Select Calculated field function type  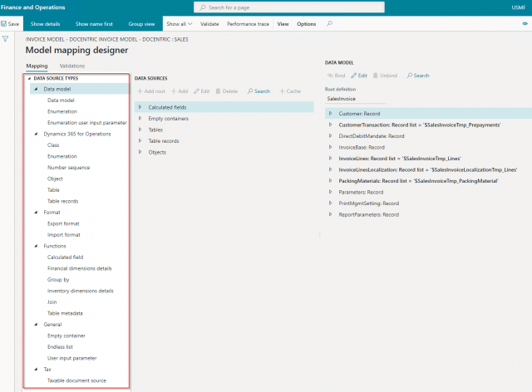coord(65,257)
